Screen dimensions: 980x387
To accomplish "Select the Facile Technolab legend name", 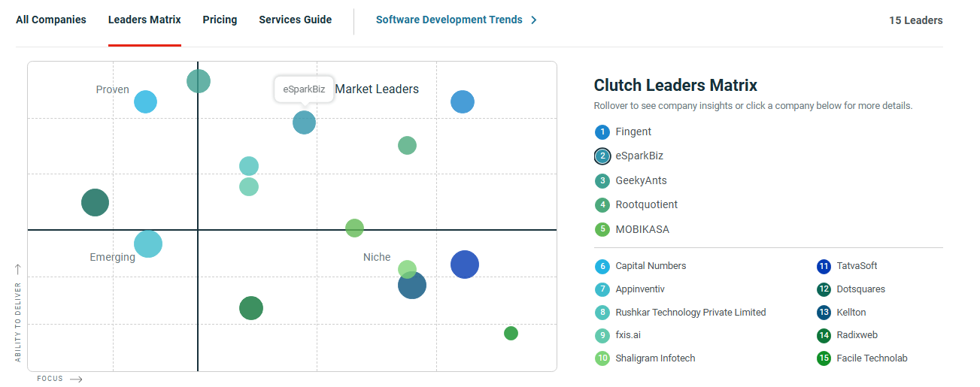I will coord(872,358).
